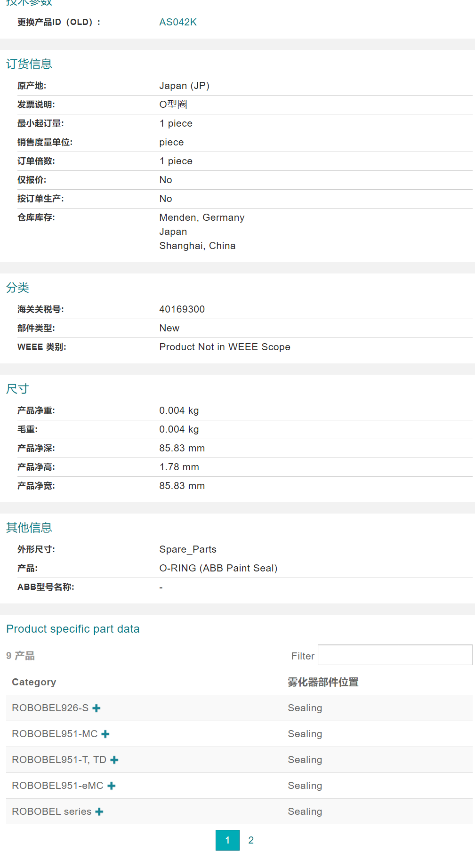
Task: Click the ROBOBEL series row label
Action: tap(52, 812)
